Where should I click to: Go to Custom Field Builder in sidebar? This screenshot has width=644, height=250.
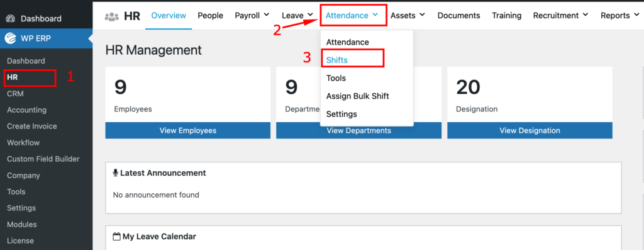click(x=43, y=159)
